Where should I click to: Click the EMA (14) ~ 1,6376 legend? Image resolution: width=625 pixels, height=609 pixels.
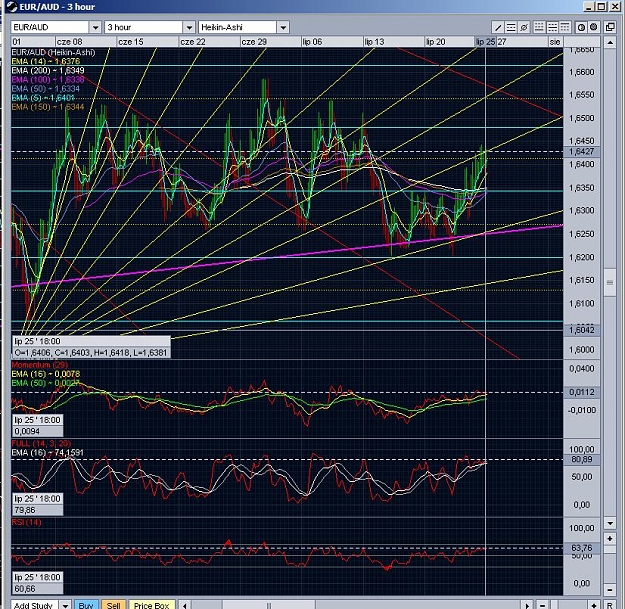coord(46,61)
